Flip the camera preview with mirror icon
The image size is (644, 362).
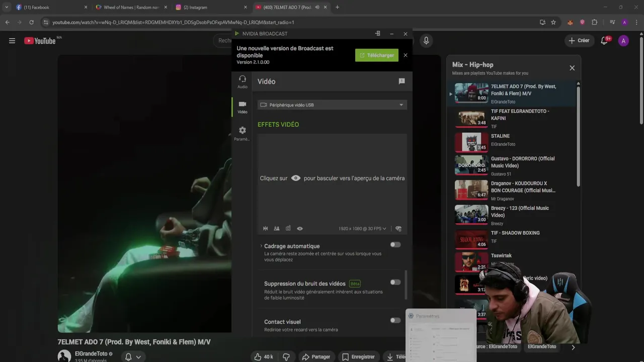(265, 228)
